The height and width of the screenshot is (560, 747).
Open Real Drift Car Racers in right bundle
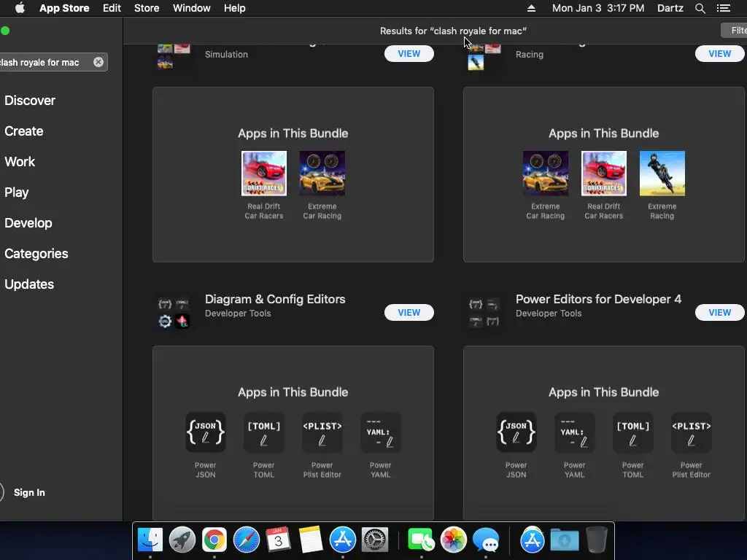coord(603,174)
